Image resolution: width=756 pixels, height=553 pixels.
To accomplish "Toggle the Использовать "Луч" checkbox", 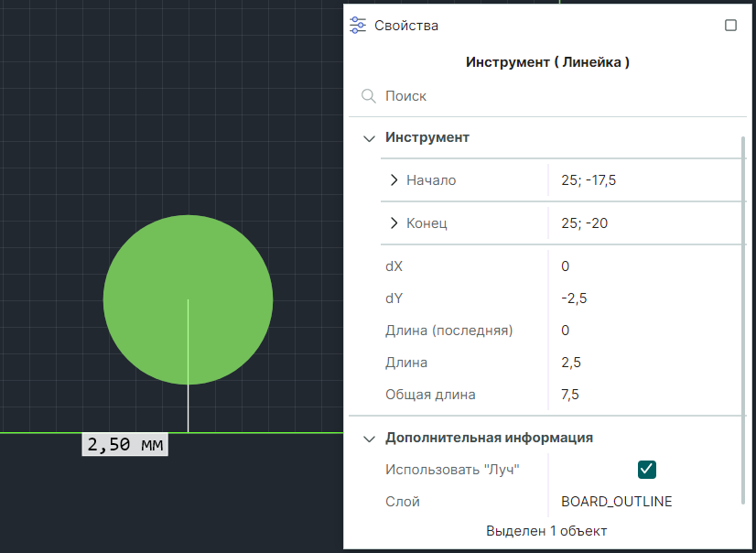I will [x=647, y=470].
